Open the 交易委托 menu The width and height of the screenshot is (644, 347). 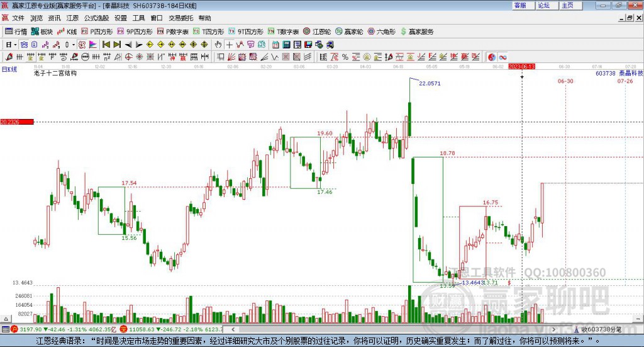180,18
